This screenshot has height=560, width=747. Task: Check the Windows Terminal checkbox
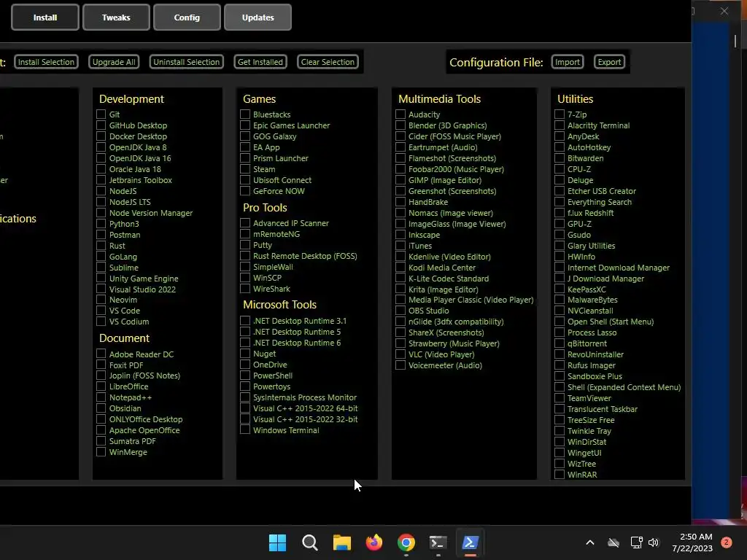(x=245, y=430)
